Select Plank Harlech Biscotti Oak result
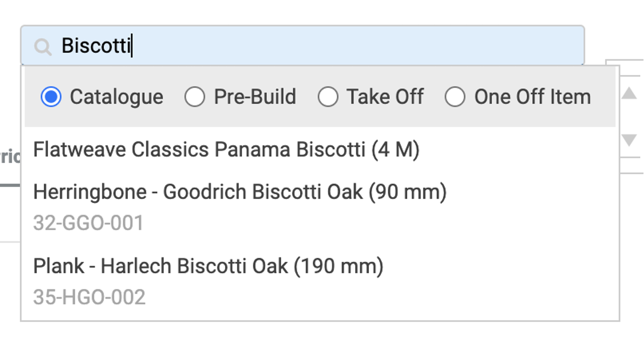The width and height of the screenshot is (644, 361). click(x=208, y=266)
